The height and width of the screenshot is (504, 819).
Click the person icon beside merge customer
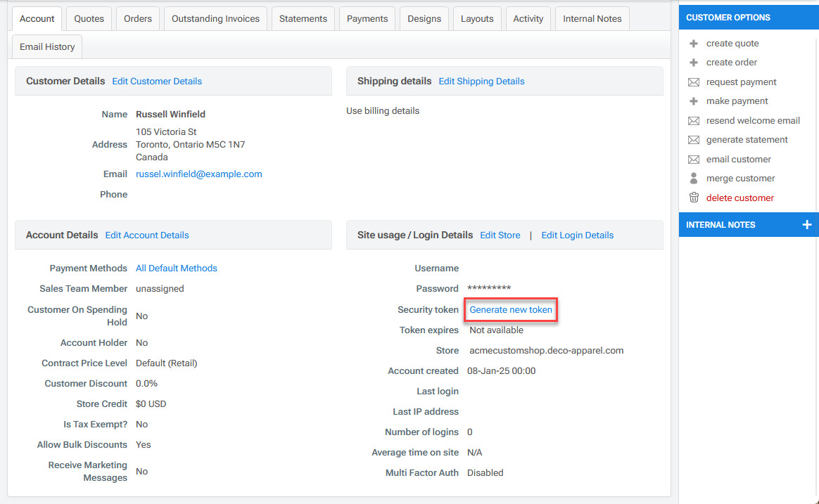click(x=694, y=179)
